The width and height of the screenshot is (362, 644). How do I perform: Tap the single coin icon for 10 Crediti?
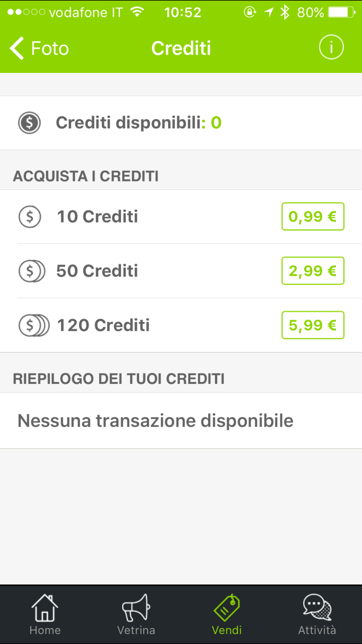(x=30, y=217)
